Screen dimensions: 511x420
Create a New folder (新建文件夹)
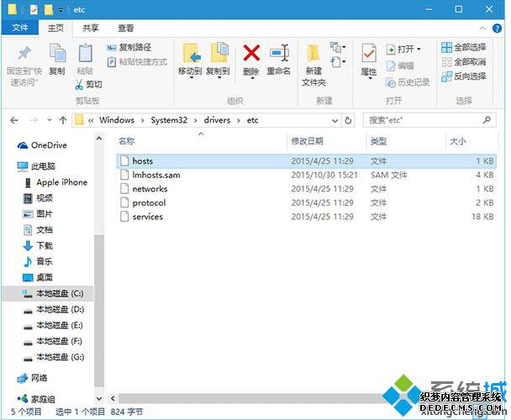tap(313, 66)
